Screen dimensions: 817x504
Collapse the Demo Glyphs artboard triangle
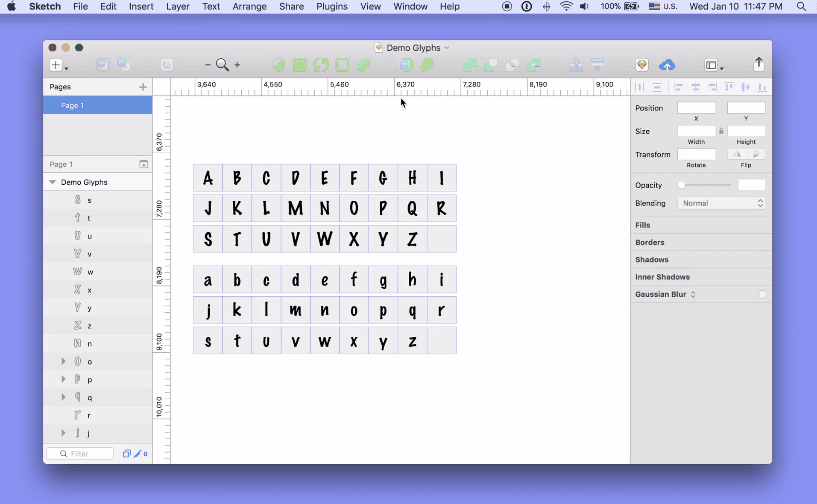pyautogui.click(x=52, y=182)
